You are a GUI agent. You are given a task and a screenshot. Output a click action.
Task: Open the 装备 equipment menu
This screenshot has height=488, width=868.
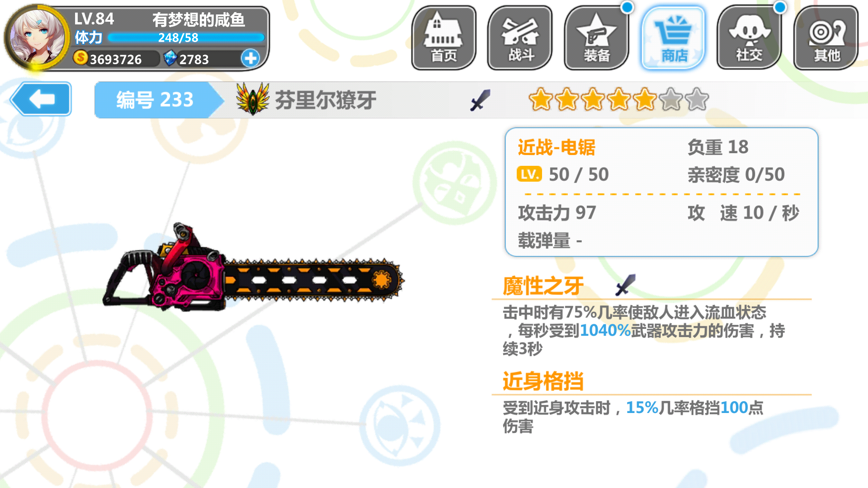(597, 38)
